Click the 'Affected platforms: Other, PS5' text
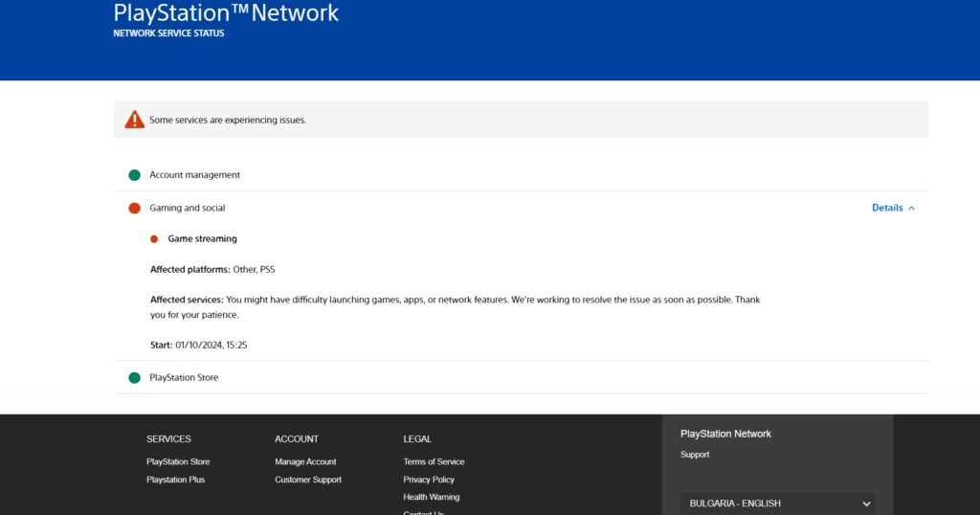Image resolution: width=980 pixels, height=515 pixels. [212, 269]
